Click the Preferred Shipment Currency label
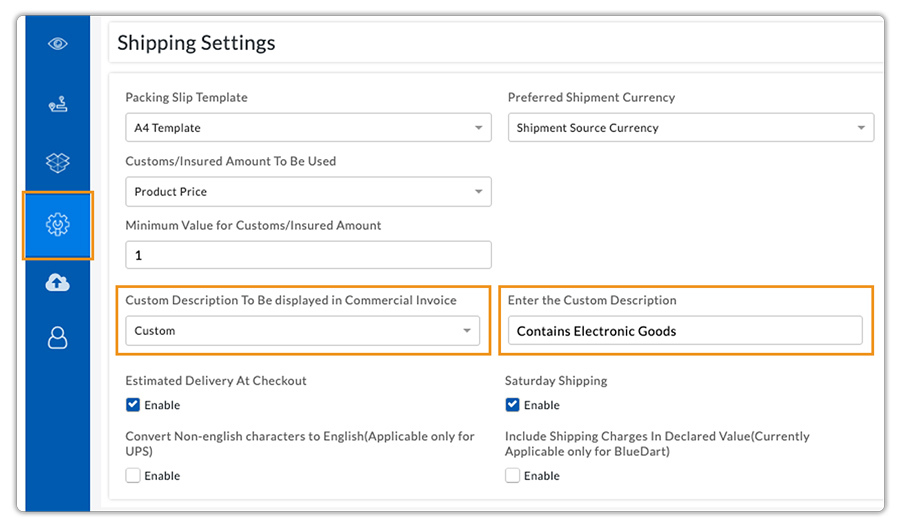 click(591, 98)
